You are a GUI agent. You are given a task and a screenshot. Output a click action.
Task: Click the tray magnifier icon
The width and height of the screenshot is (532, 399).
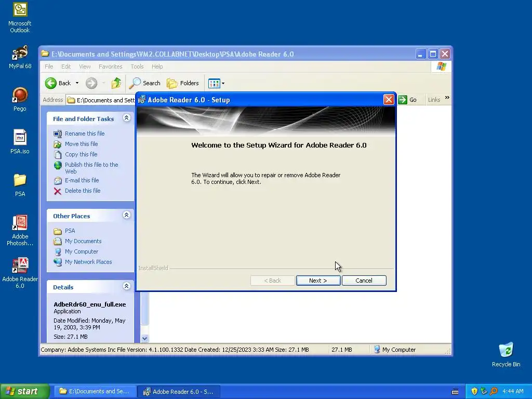coord(494,391)
